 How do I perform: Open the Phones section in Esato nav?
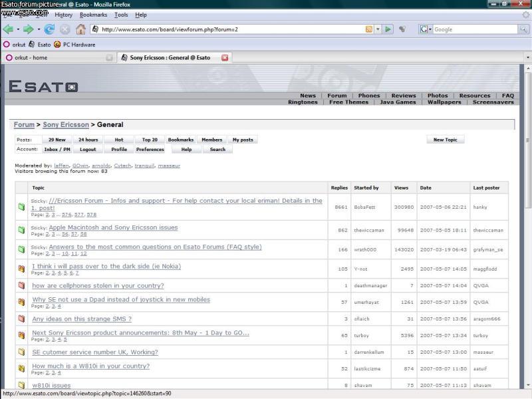[369, 96]
